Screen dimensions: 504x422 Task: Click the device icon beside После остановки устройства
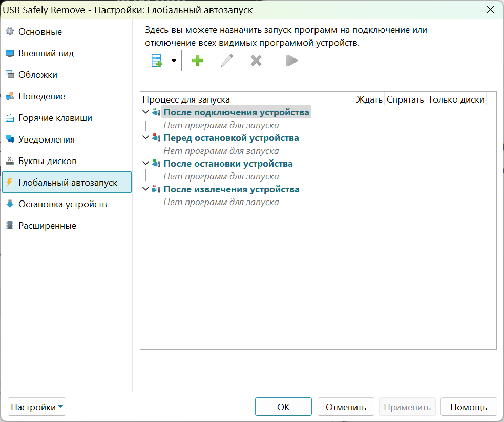tap(156, 163)
